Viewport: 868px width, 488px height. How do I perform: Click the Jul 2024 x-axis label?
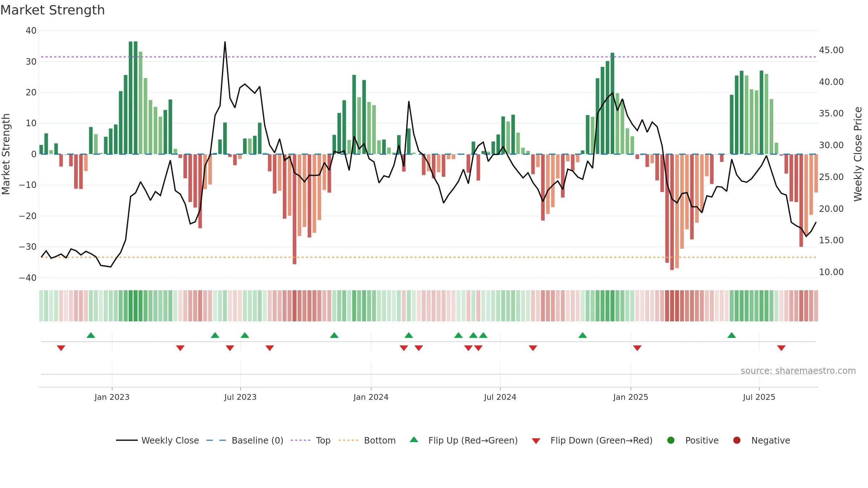tap(500, 397)
